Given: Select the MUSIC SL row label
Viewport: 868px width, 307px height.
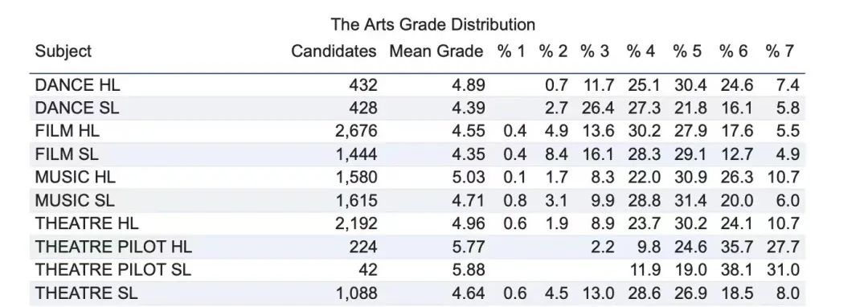Looking at the screenshot, I should click(x=75, y=200).
